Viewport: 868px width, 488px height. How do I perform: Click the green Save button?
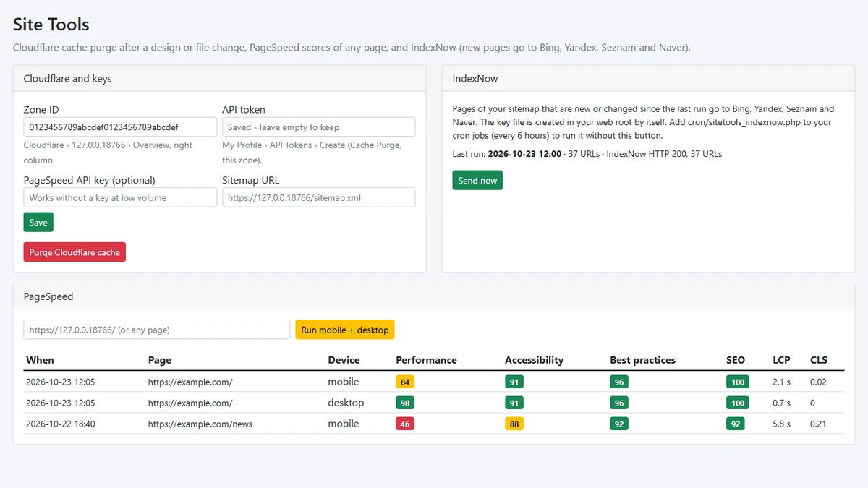click(38, 223)
